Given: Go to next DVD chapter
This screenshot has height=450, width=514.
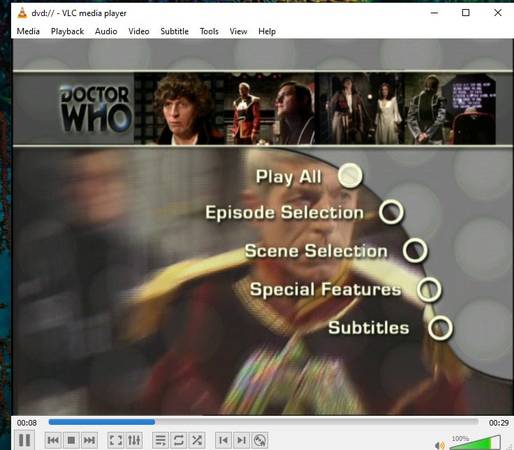Looking at the screenshot, I should [x=241, y=441].
